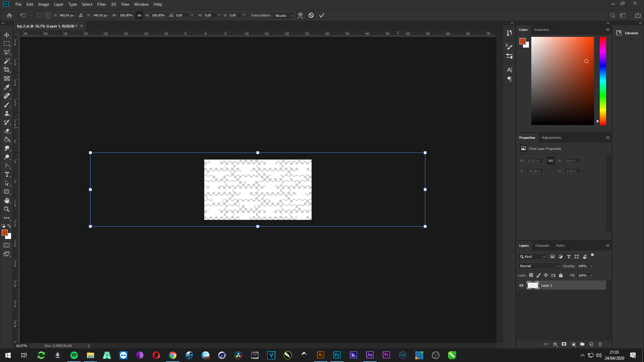Select the Crop tool
This screenshot has height=362, width=644.
[7, 70]
